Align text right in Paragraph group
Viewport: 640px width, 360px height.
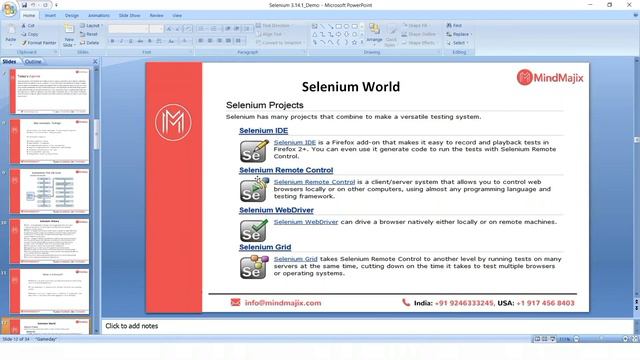pyautogui.click(x=219, y=41)
